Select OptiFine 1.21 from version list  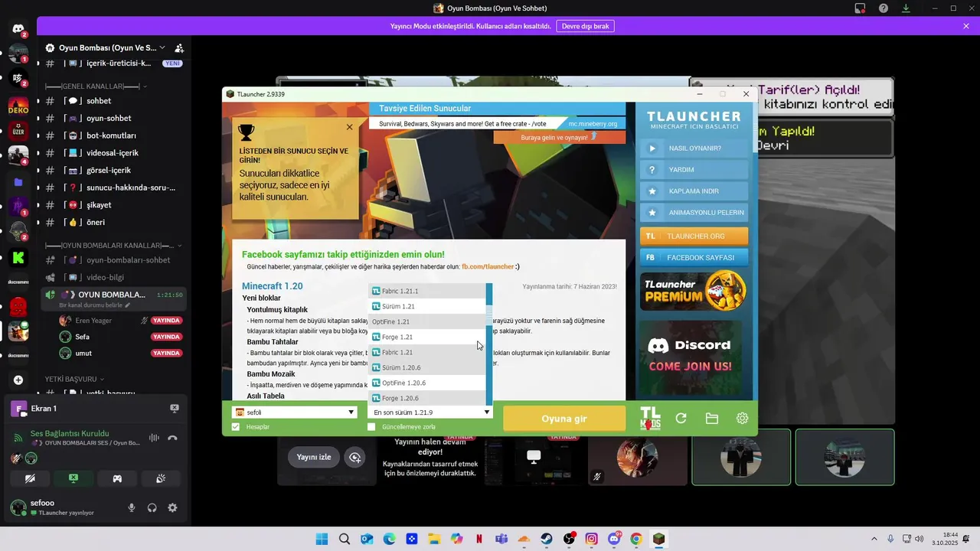pos(427,321)
